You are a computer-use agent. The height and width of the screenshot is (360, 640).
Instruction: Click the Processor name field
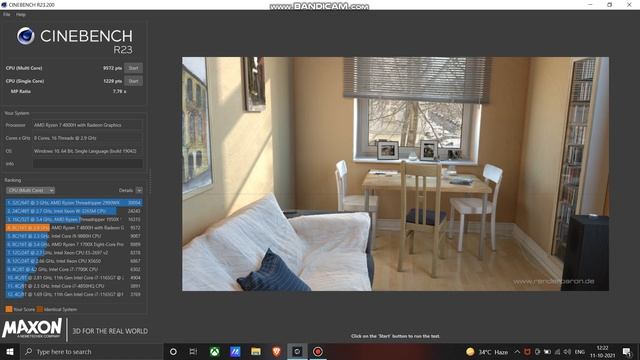(x=88, y=125)
